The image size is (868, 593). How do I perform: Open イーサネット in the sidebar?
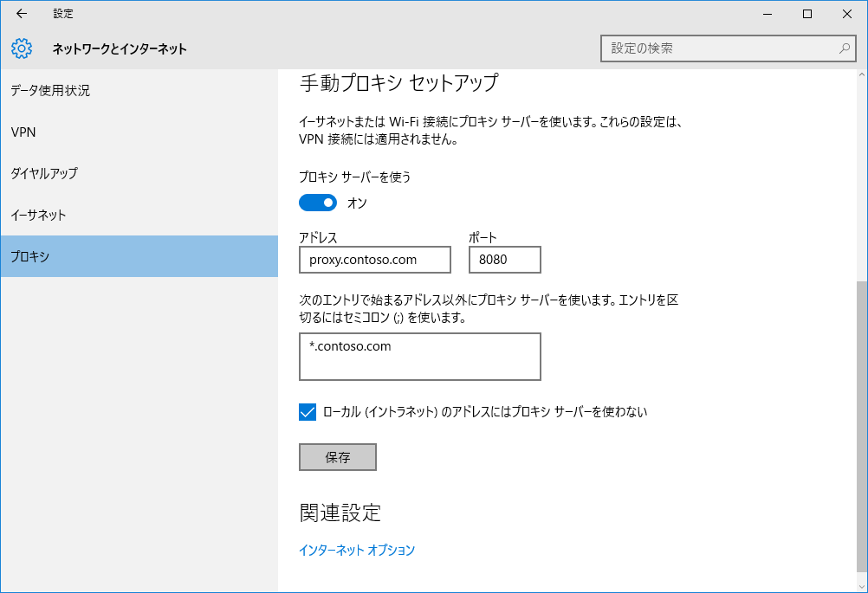click(39, 215)
